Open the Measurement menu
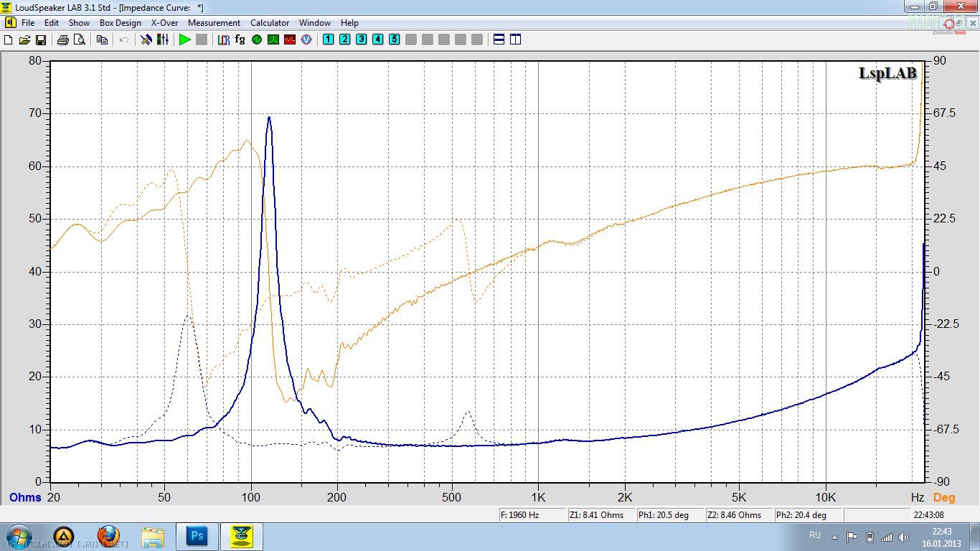Image resolution: width=980 pixels, height=551 pixels. pyautogui.click(x=214, y=23)
